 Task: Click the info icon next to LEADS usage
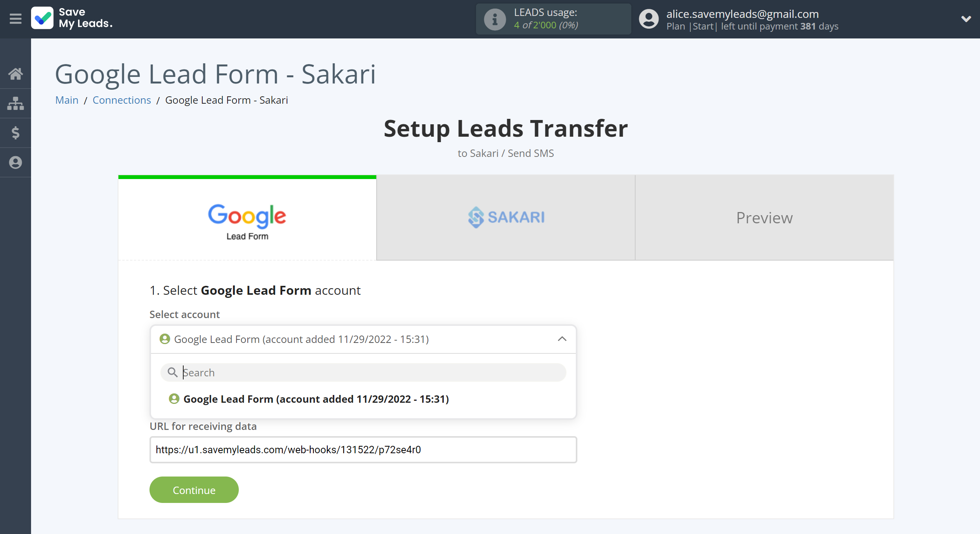pos(493,18)
